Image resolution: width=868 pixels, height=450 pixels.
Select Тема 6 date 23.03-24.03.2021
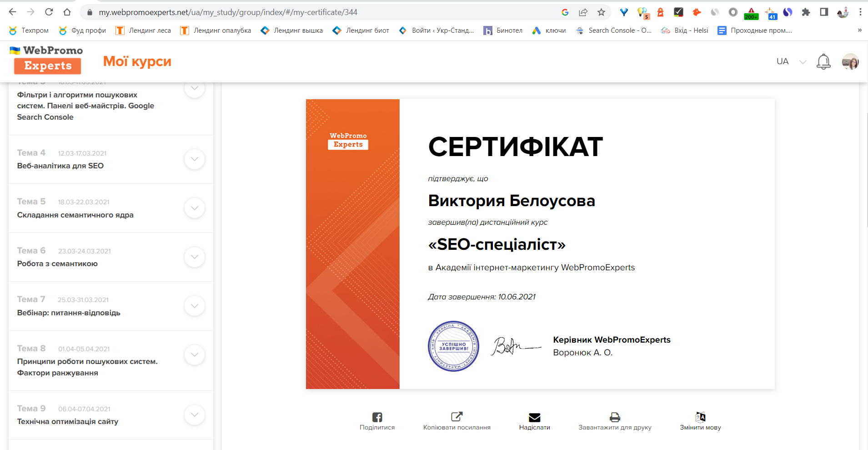click(85, 251)
